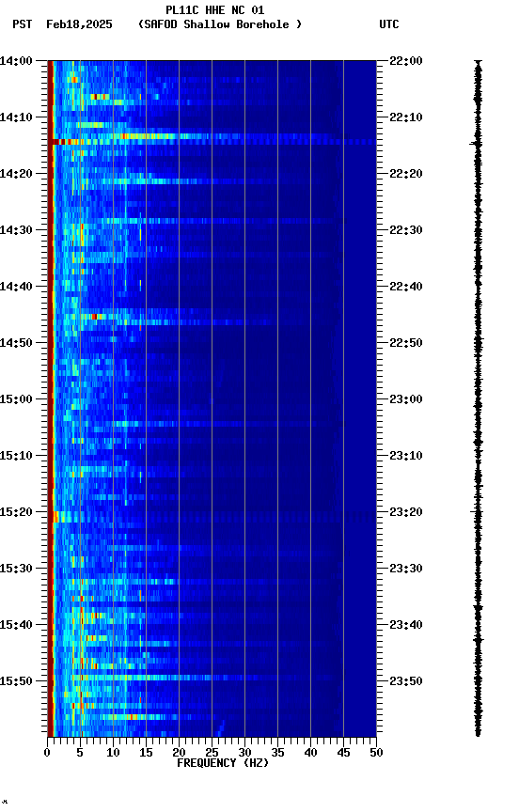Screen dimensions: 519x812
Task: Click the 22:20 UTC time label
Action: coord(406,174)
